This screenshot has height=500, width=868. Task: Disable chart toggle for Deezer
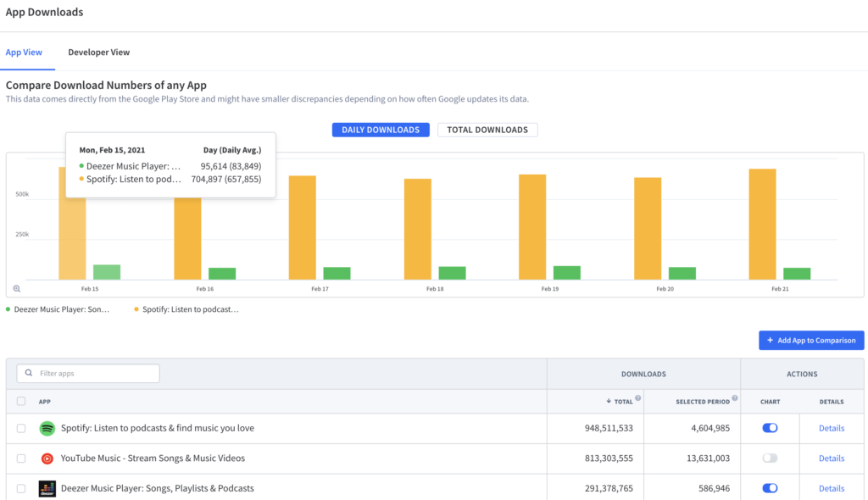(x=770, y=488)
